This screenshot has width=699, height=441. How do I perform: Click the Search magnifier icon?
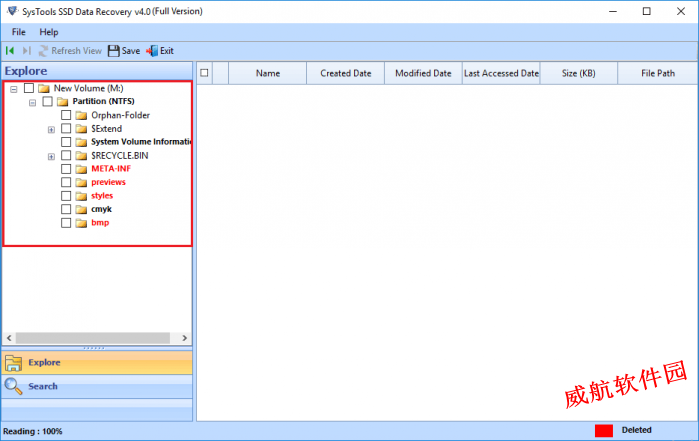click(13, 386)
